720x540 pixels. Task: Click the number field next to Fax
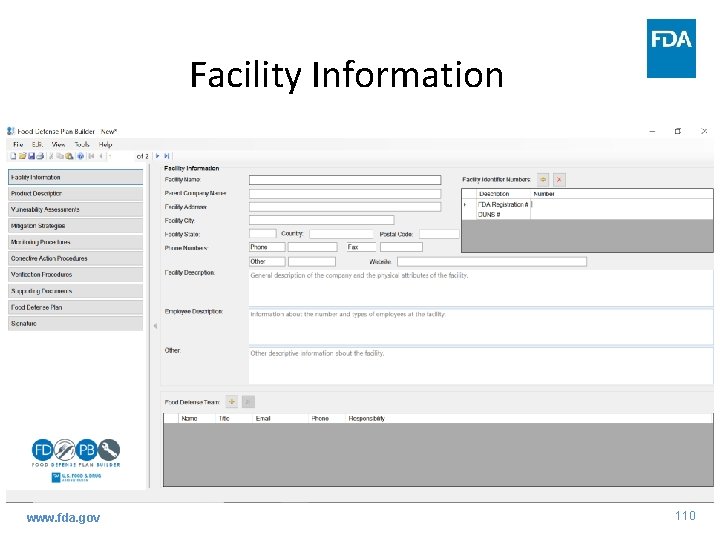point(401,247)
